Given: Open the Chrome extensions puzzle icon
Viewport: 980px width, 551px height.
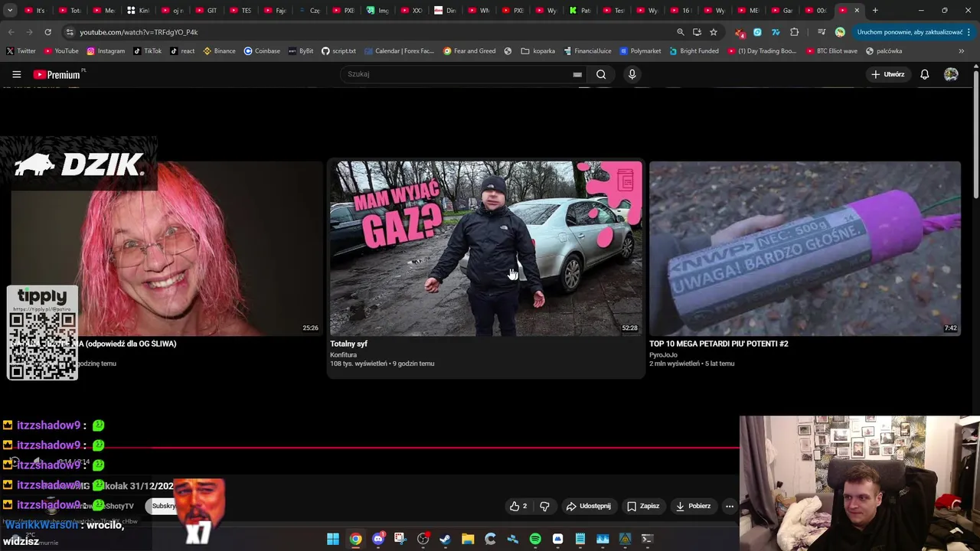Looking at the screenshot, I should pyautogui.click(x=794, y=32).
